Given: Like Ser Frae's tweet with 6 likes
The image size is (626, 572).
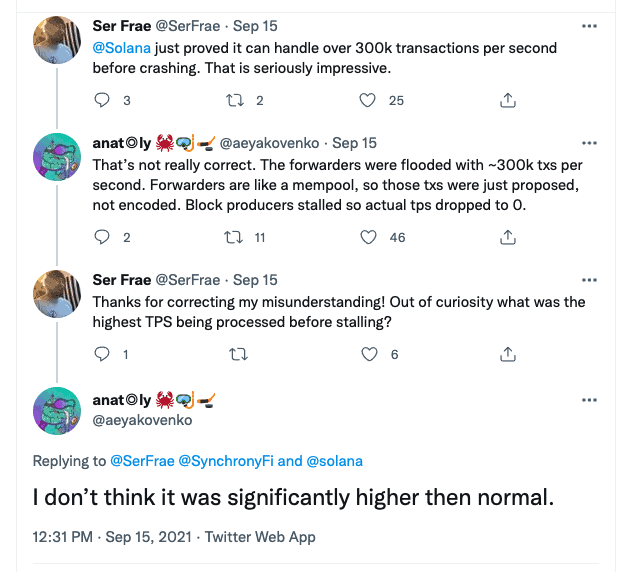Looking at the screenshot, I should pos(368,354).
